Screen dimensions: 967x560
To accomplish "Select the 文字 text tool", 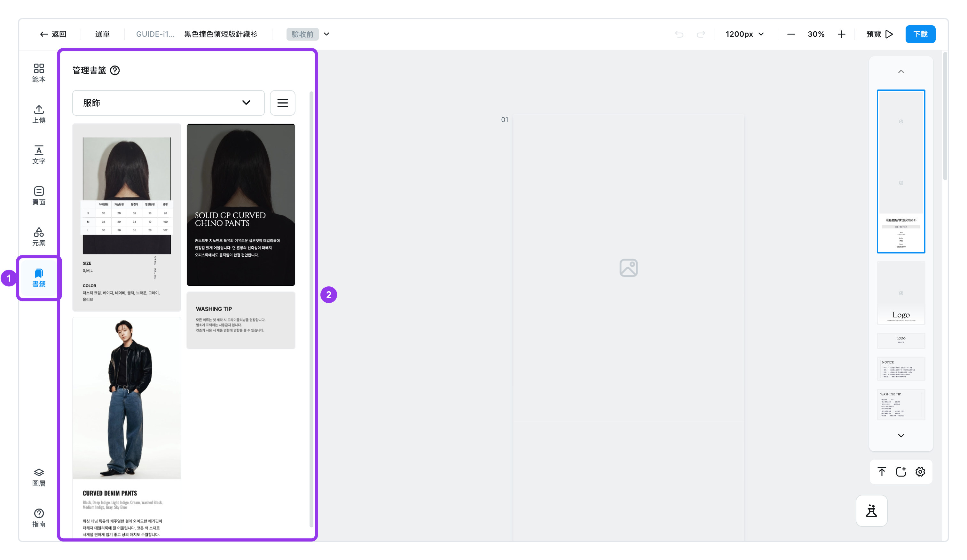I will (39, 155).
